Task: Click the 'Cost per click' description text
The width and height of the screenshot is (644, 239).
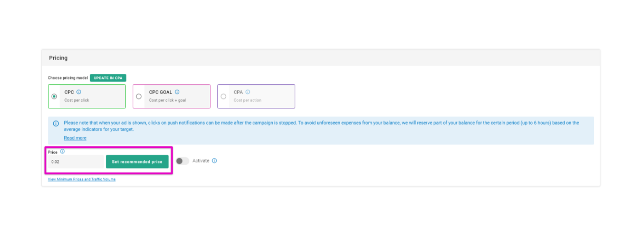Action: 76,100
